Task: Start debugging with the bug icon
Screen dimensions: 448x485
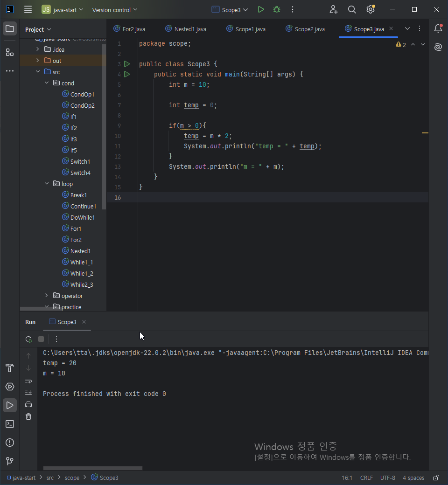Action: coord(276,10)
